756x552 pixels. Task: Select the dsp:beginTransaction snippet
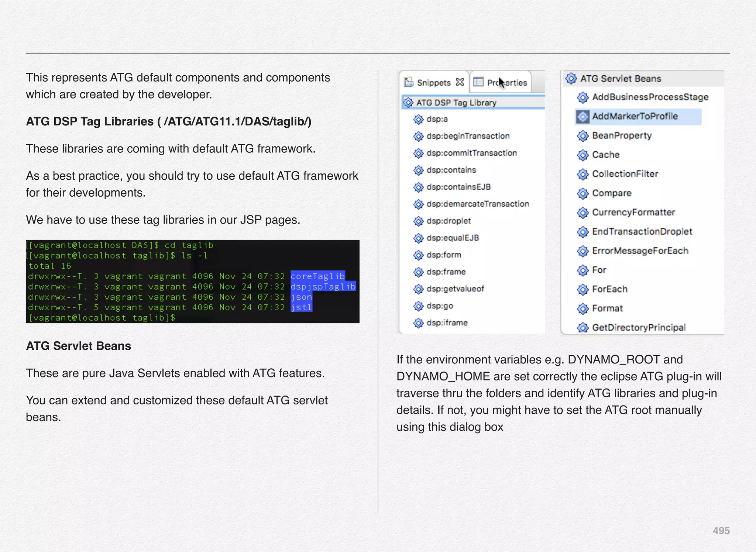tap(468, 136)
